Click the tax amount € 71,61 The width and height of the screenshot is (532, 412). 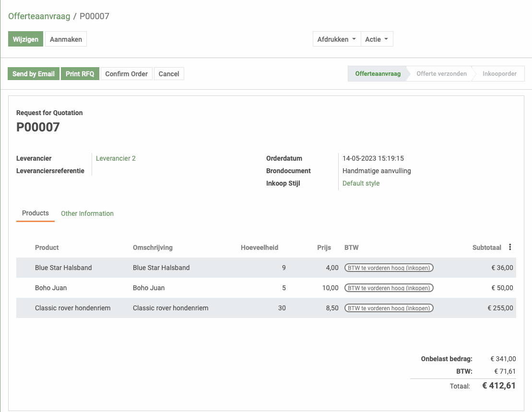pos(505,371)
